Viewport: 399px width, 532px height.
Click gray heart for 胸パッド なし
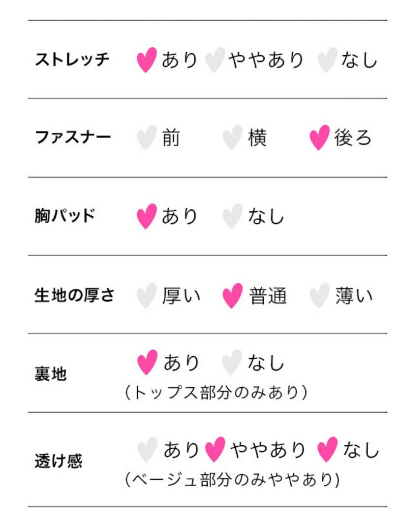click(x=233, y=216)
